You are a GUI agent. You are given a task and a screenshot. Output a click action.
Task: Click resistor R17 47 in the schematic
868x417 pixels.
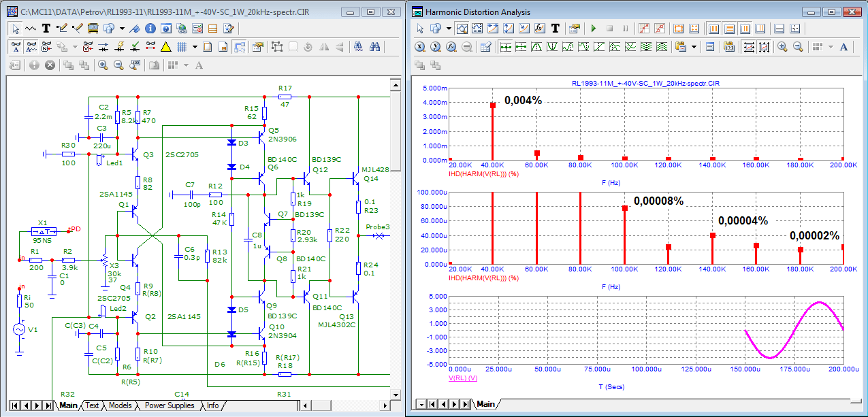[285, 96]
